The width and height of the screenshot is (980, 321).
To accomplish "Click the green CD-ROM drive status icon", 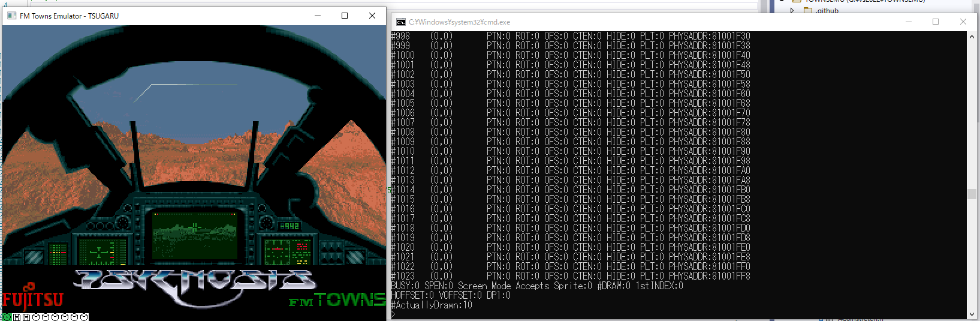I will pos(7,317).
